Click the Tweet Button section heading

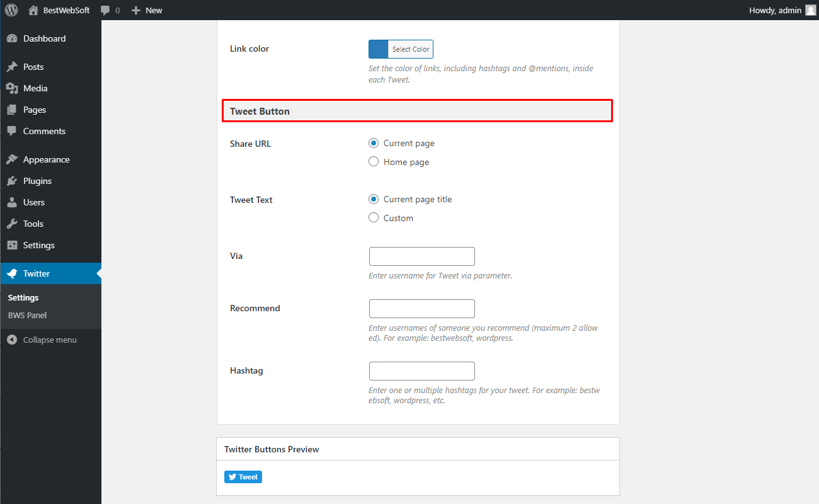click(x=260, y=111)
